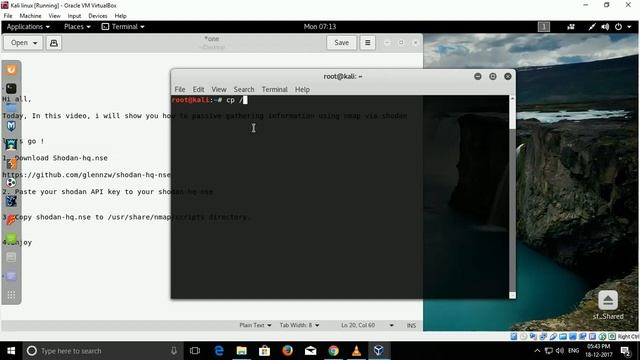Show all applications grid in dock

pyautogui.click(x=11, y=295)
